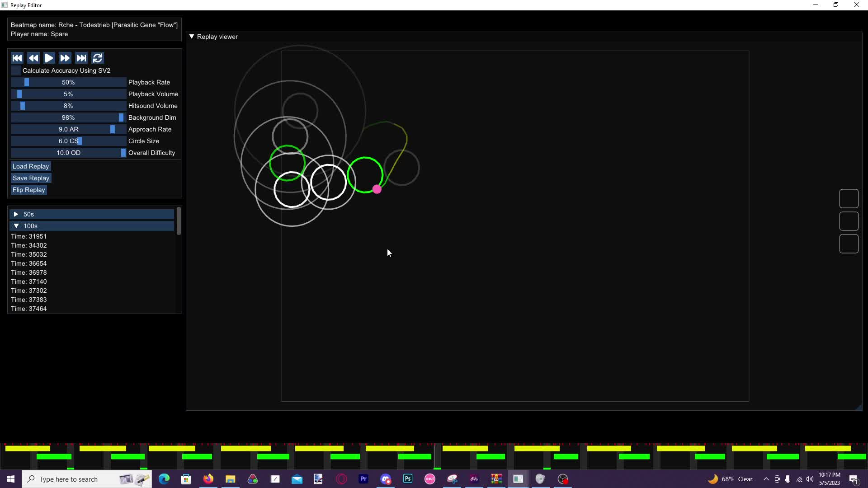Adjust the Playback Rate slider

pos(68,82)
